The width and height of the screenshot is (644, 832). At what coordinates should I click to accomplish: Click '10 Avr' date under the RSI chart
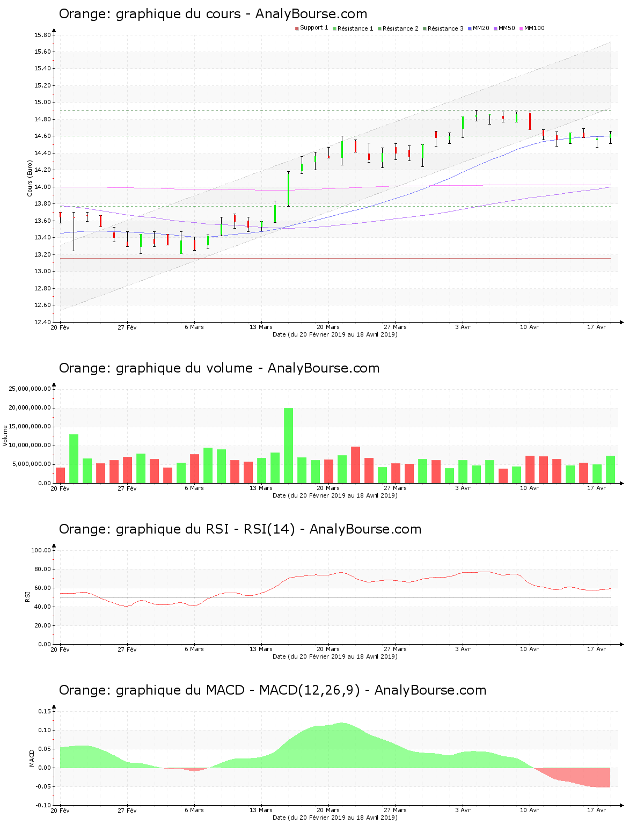530,649
